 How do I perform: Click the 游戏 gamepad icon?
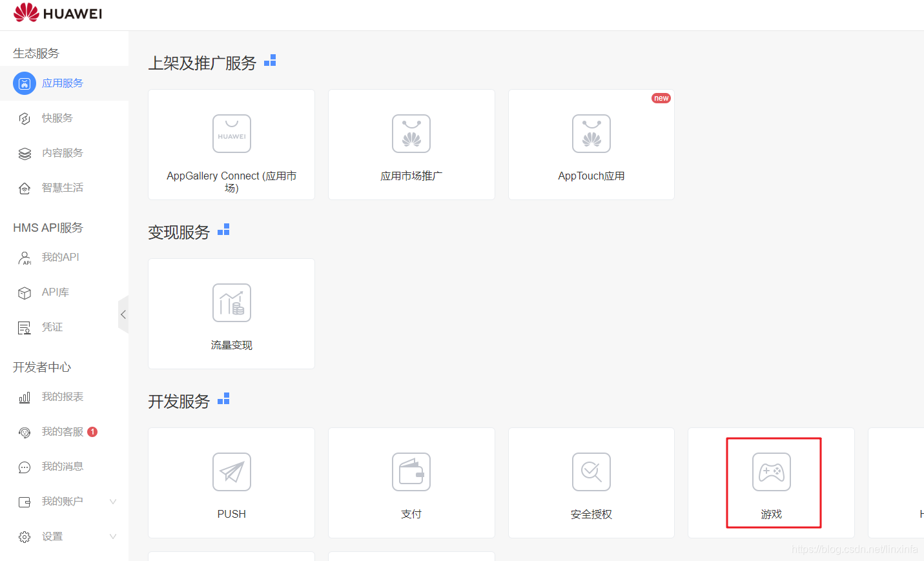[772, 472]
